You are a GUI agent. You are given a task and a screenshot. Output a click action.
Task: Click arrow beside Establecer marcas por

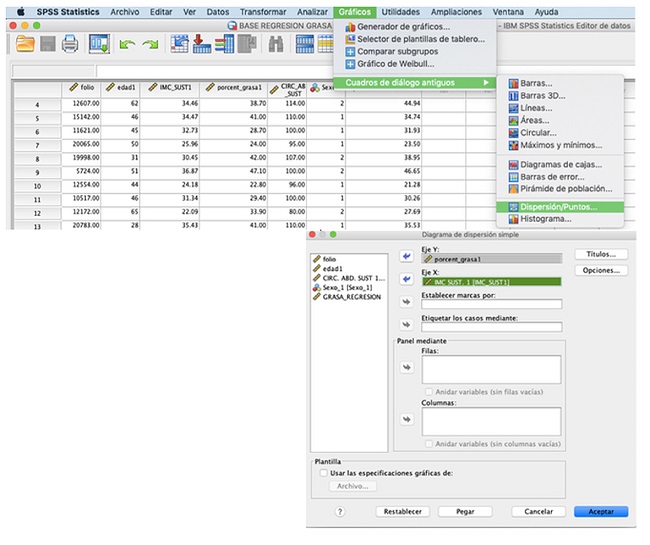coord(406,301)
